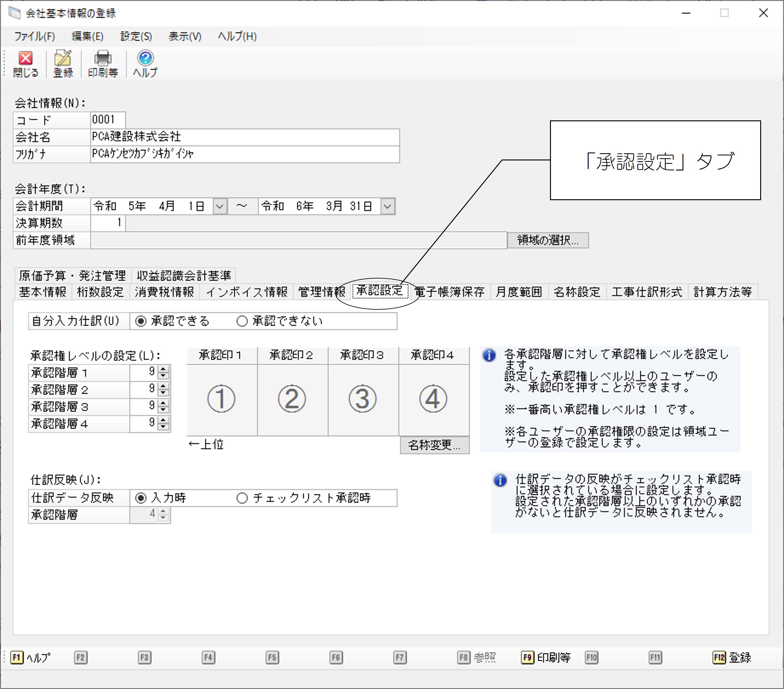Click the 会社名 input field

click(245, 137)
